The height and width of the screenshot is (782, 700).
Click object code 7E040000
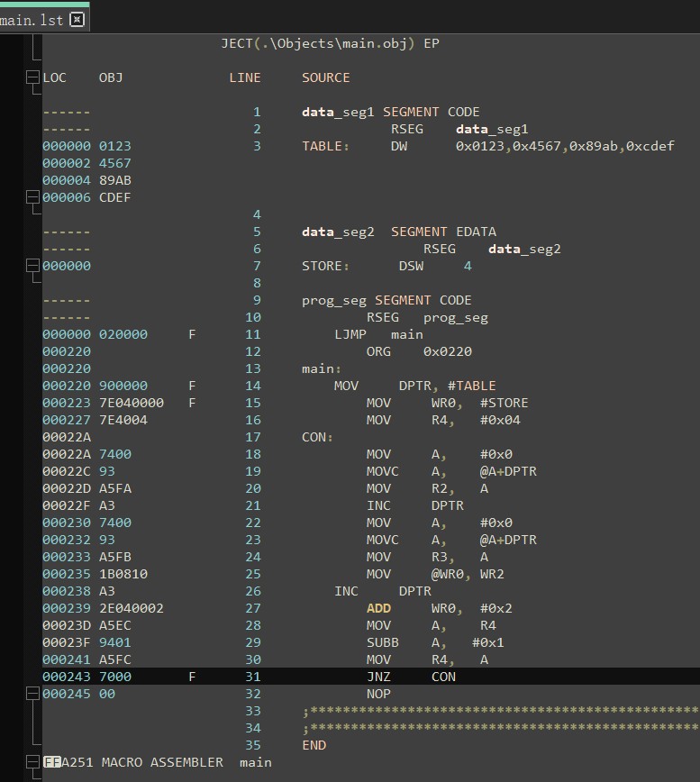pyautogui.click(x=132, y=403)
